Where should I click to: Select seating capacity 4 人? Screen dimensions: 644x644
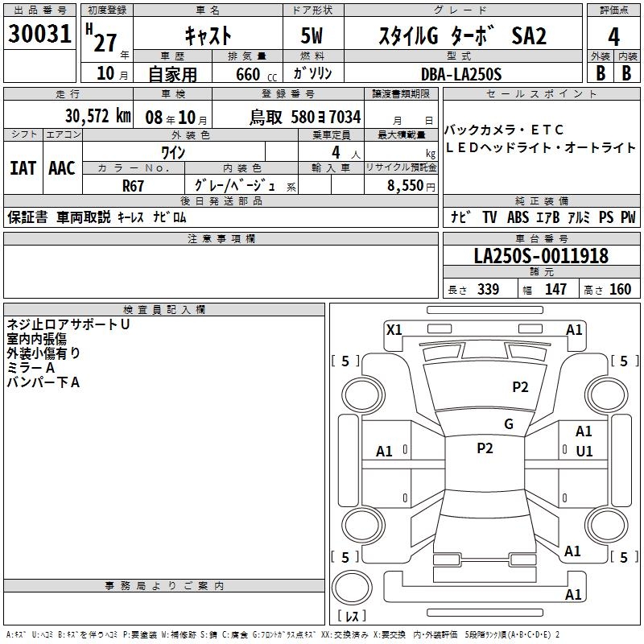tap(346, 153)
